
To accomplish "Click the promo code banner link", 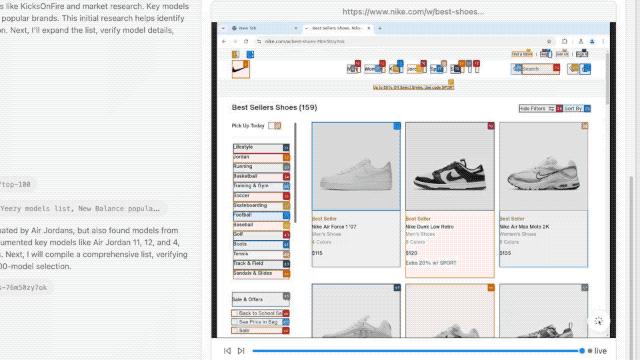I will click(413, 87).
